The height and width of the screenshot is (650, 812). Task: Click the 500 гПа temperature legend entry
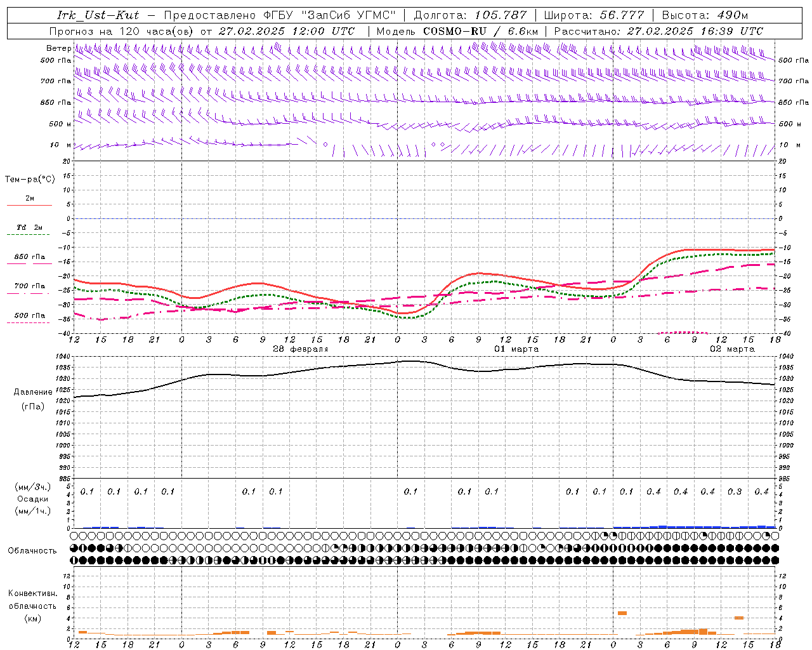click(x=30, y=315)
